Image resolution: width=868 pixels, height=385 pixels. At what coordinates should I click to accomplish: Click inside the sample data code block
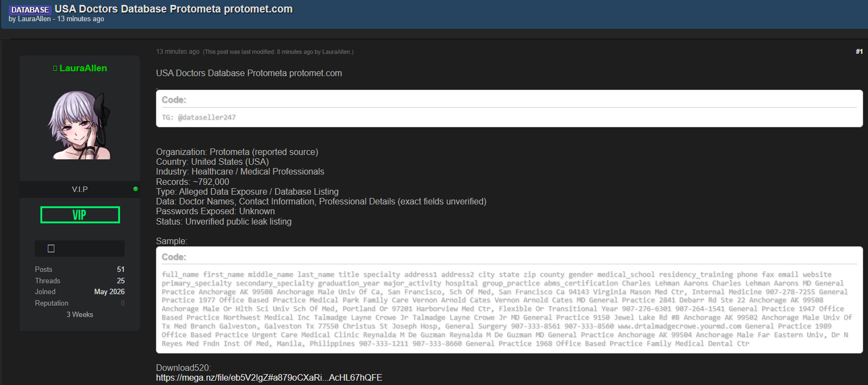[x=509, y=309]
